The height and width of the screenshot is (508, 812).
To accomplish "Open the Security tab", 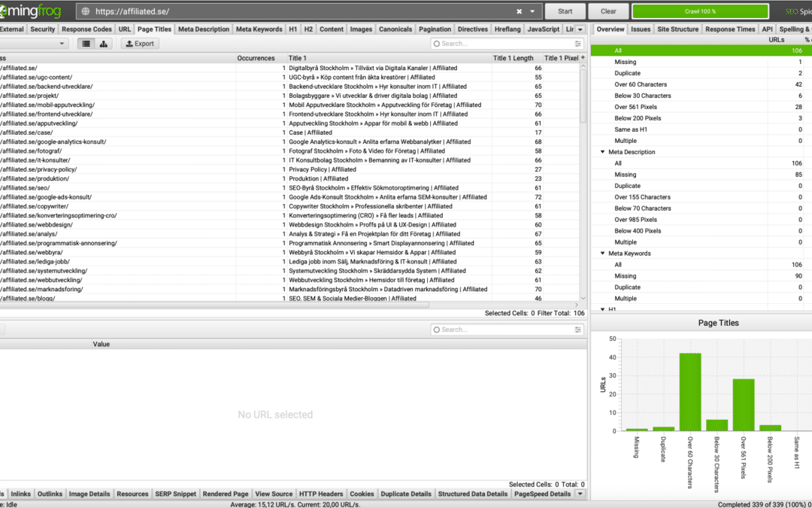I will coord(42,29).
